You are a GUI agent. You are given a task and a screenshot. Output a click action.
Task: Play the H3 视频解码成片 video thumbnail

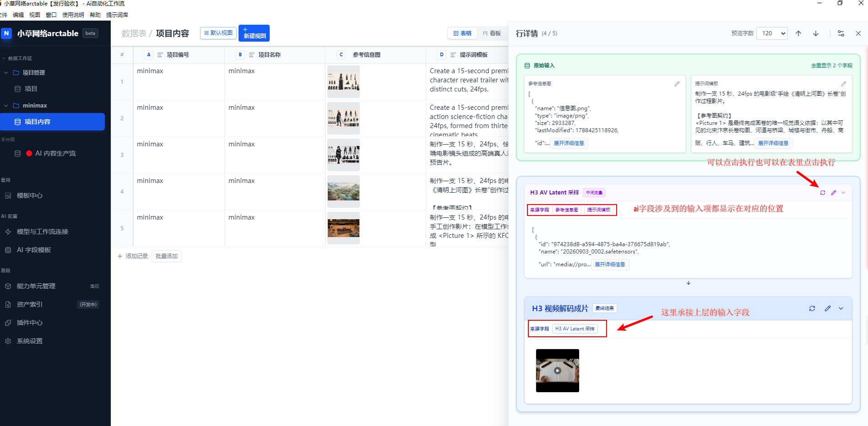558,371
